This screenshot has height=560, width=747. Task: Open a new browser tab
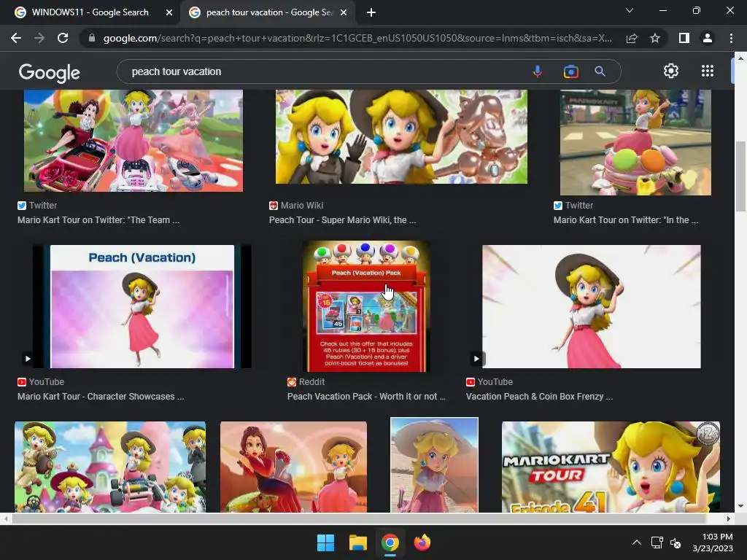pos(371,12)
